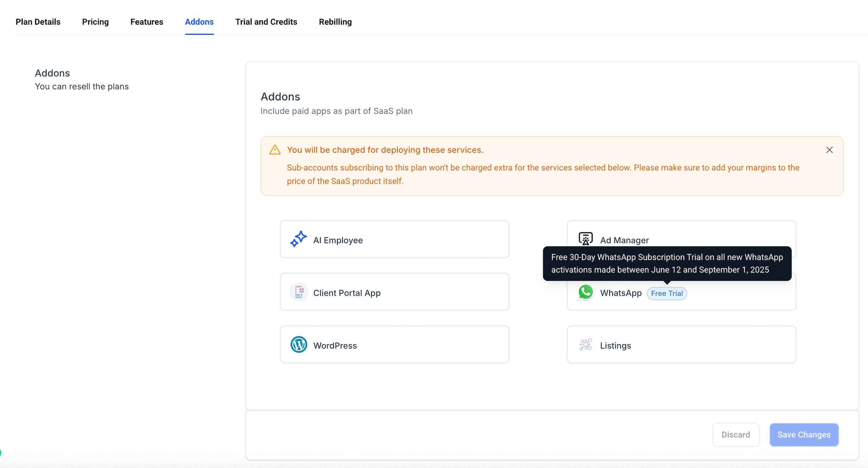Click the orange warning triangle icon
Viewport: 868px width, 468px height.
click(x=275, y=150)
